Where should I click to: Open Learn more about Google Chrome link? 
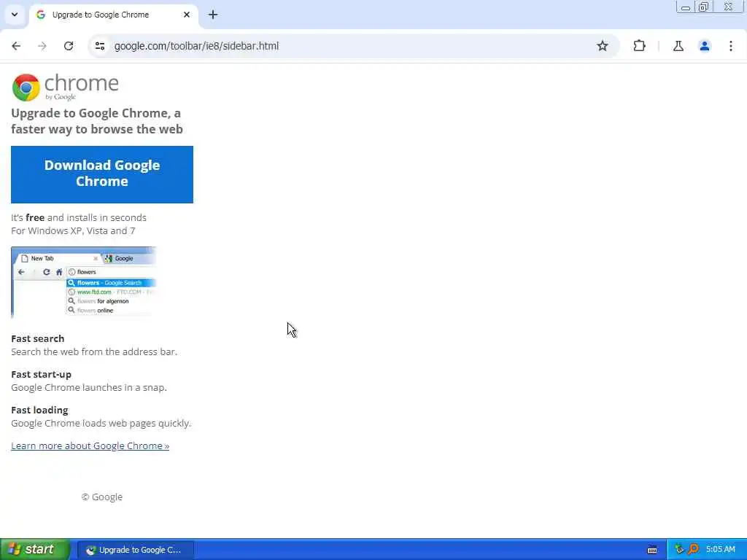90,446
